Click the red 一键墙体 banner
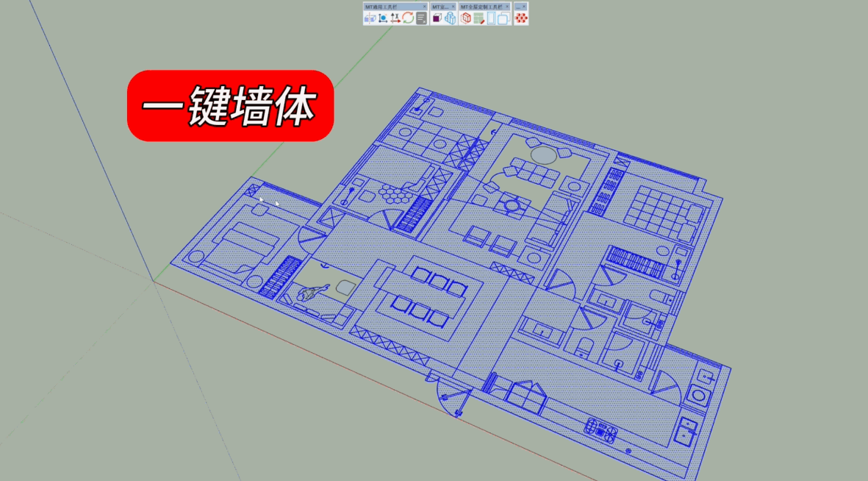 pyautogui.click(x=231, y=106)
